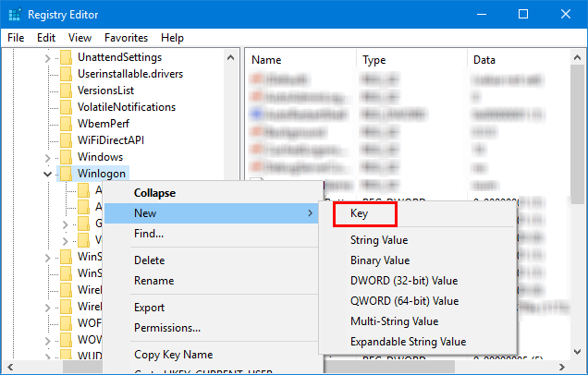Viewport: 588px width, 375px height.
Task: Click the Windows key folder icon
Action: [66, 157]
